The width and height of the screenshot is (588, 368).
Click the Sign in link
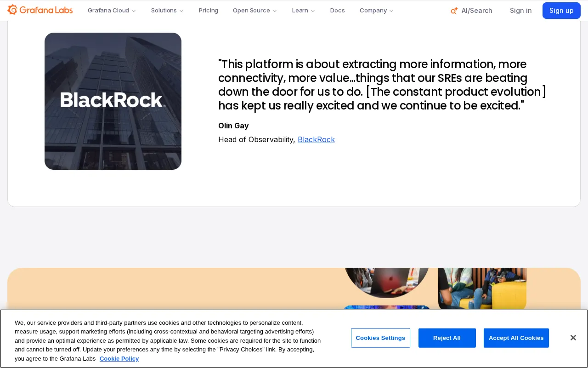(521, 11)
